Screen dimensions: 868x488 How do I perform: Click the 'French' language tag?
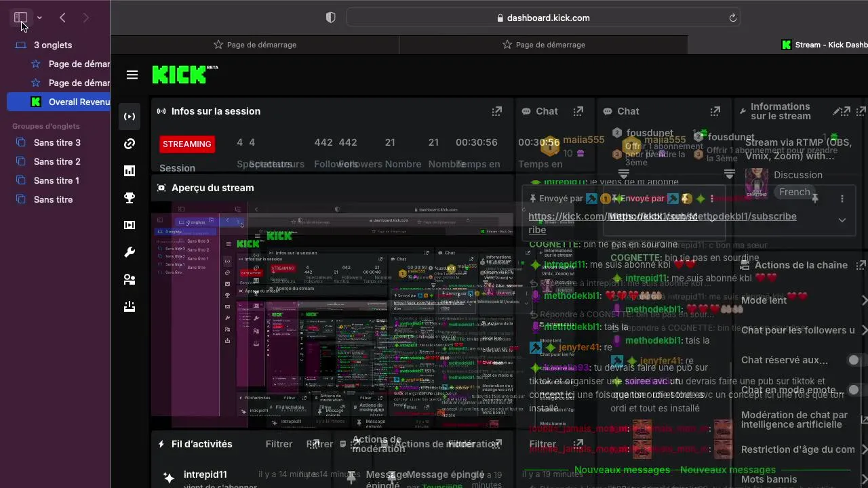pyautogui.click(x=794, y=192)
